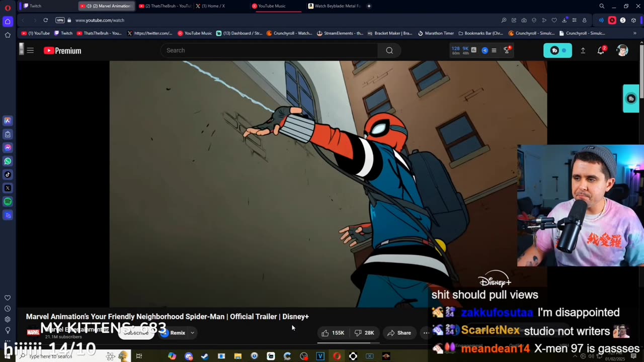Open the YouTube Music bookmark
Viewport: 644px width, 362px height.
195,33
